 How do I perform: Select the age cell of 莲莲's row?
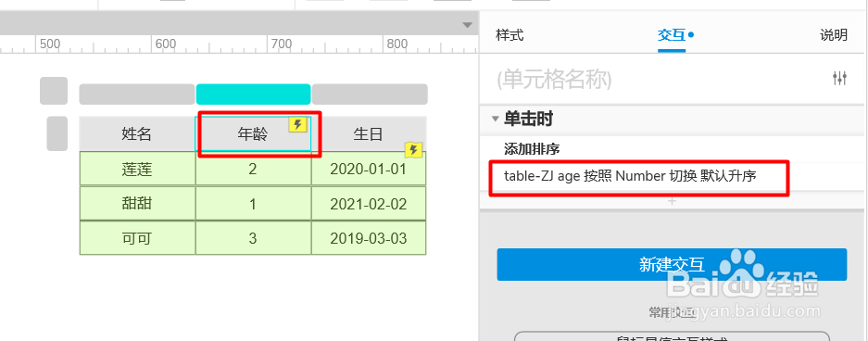click(253, 169)
